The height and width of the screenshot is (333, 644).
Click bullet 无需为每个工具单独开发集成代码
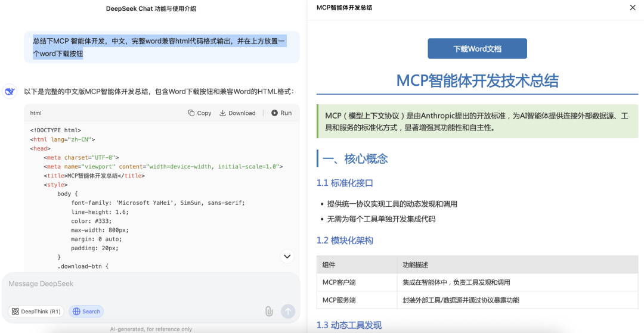point(381,219)
